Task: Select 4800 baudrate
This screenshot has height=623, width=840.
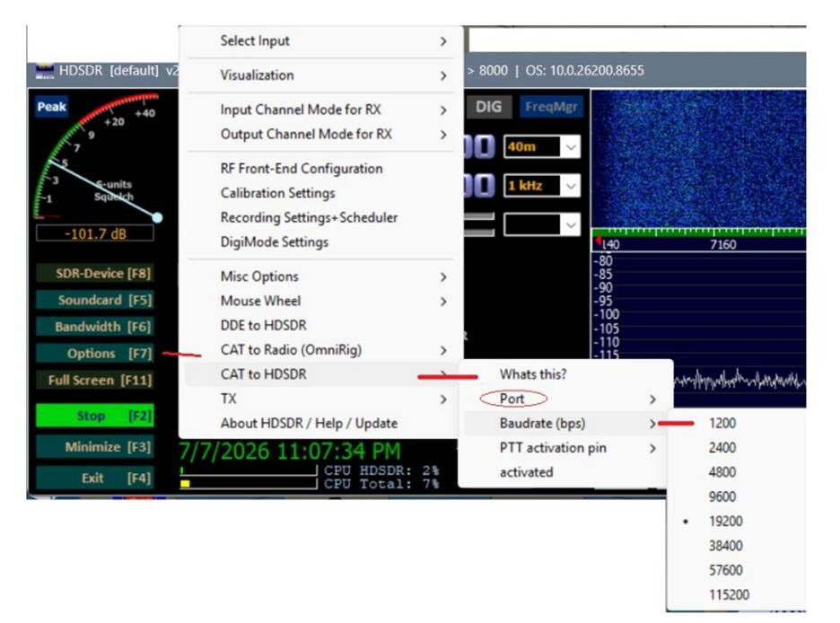Action: 737,472
